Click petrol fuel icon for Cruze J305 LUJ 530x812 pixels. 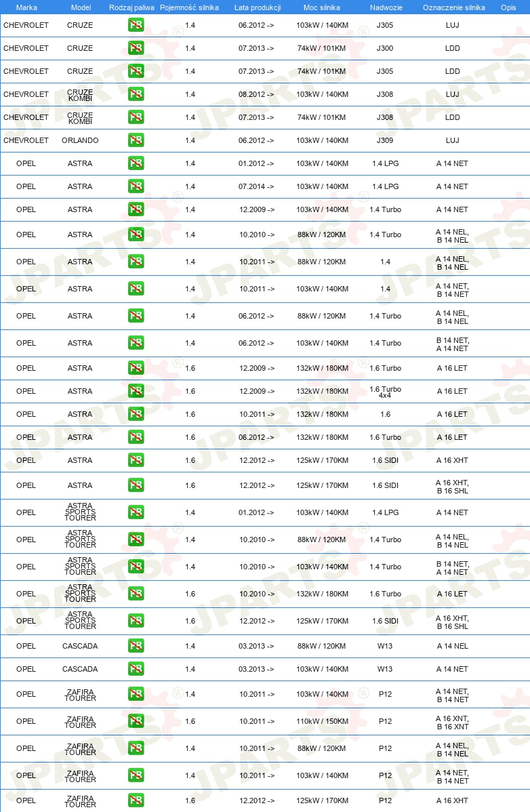point(136,25)
